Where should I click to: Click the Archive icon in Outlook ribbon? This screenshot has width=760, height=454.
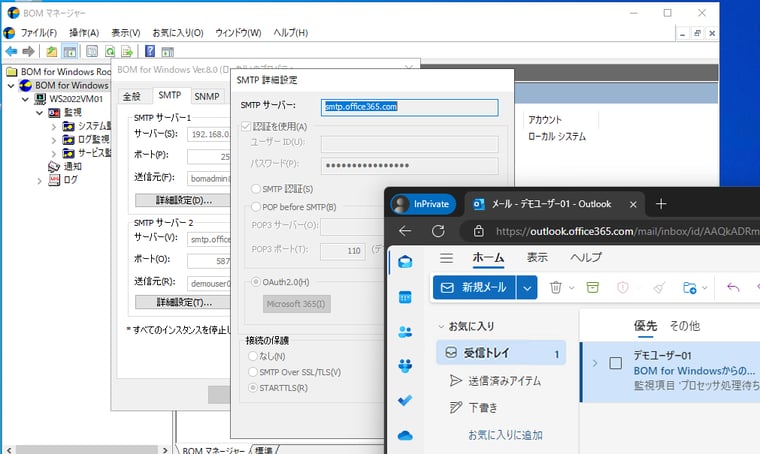coord(592,287)
